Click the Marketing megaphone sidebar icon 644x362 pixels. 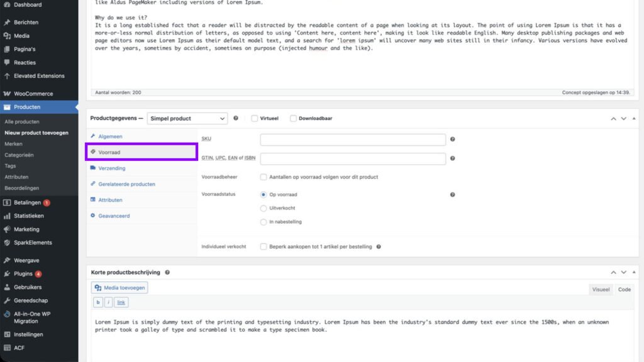[x=6, y=229]
